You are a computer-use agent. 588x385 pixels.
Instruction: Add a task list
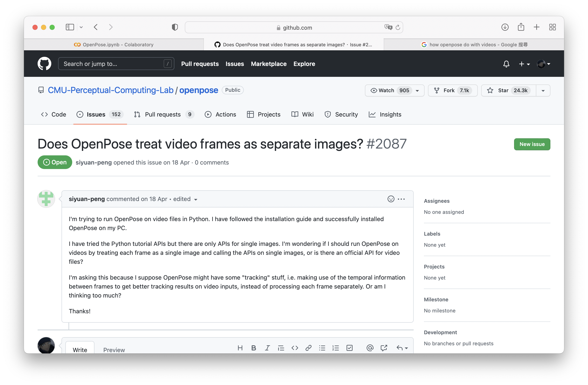[x=349, y=348]
